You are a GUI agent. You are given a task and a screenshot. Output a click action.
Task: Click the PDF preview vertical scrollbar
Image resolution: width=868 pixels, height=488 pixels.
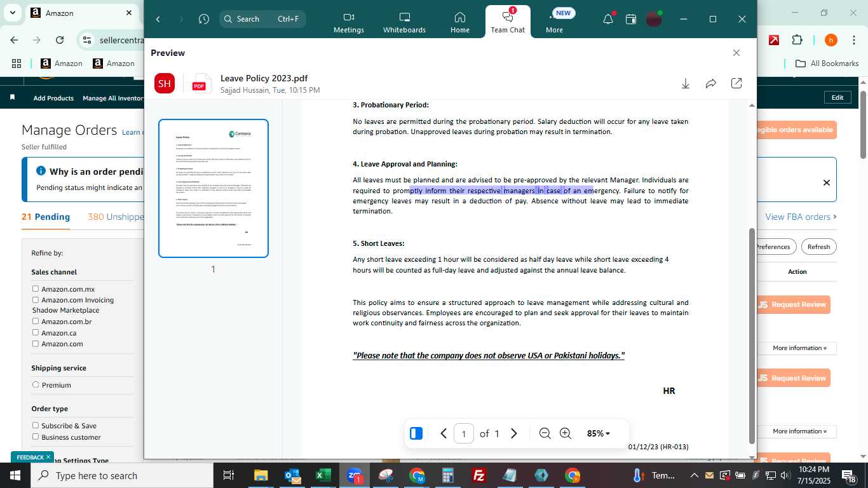tap(752, 336)
